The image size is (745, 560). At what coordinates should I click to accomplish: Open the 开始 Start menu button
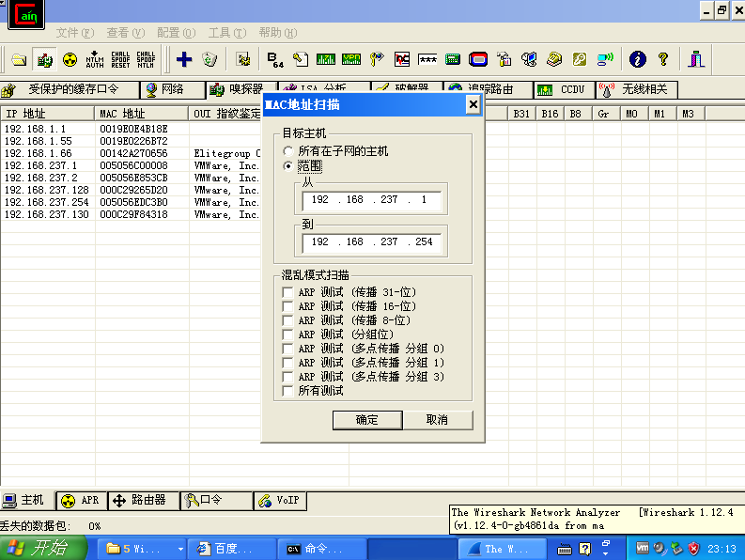pyautogui.click(x=38, y=548)
